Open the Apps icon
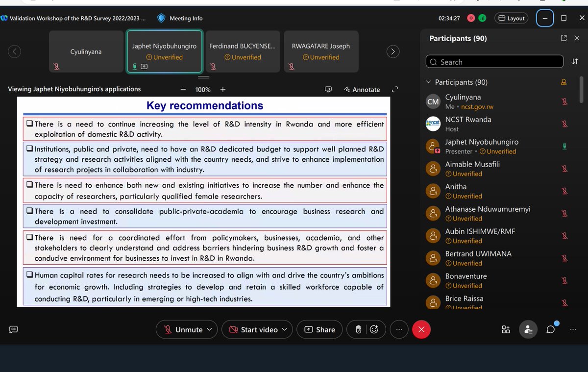The width and height of the screenshot is (588, 372). 506,329
